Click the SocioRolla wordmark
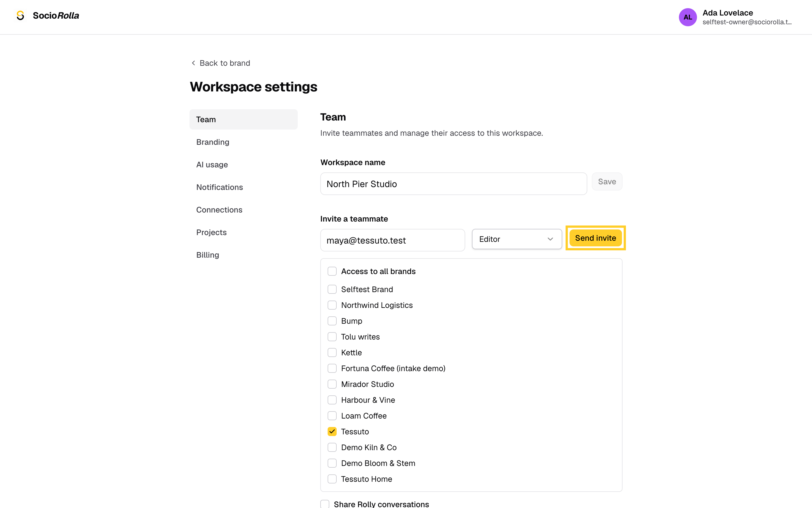This screenshot has width=812, height=508. pos(56,16)
